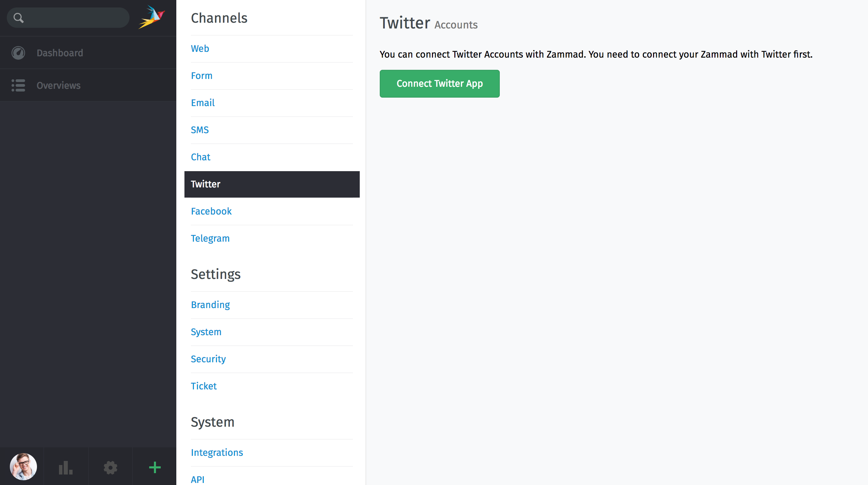Open the user avatar menu
This screenshot has height=485, width=868.
(x=23, y=467)
